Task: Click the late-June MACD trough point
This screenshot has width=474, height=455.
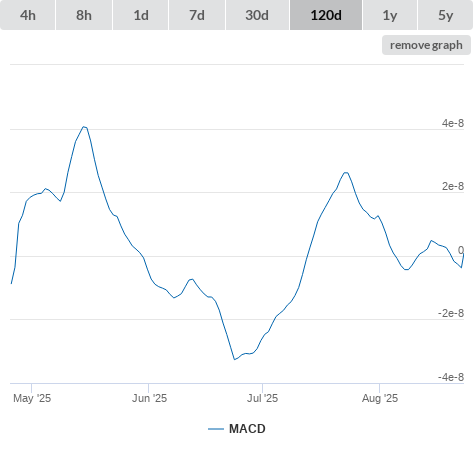Action: point(235,359)
